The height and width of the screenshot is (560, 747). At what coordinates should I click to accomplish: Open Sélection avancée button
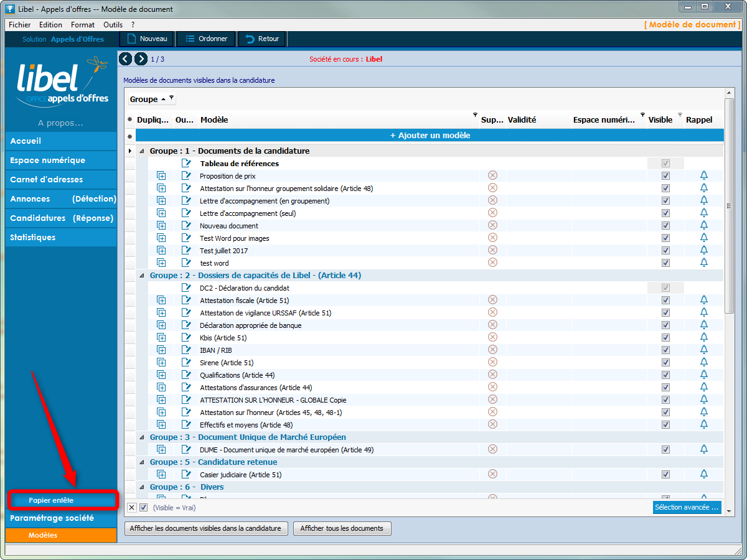(687, 507)
